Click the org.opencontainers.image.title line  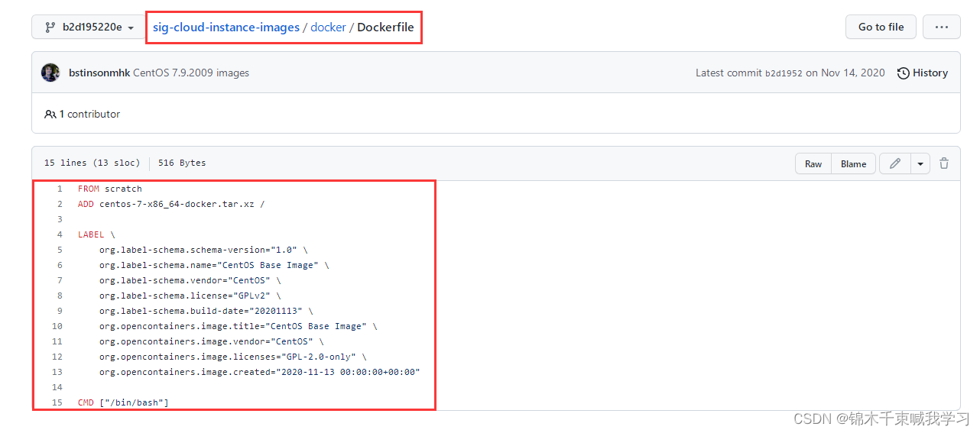(x=239, y=326)
